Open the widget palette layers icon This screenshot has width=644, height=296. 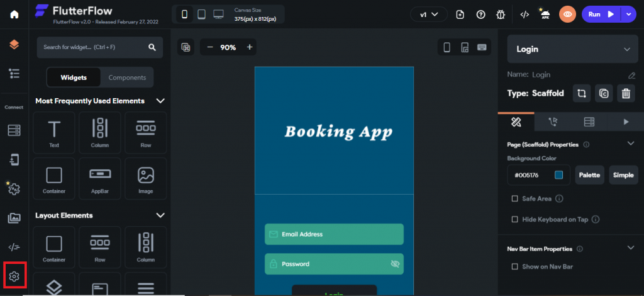14,45
